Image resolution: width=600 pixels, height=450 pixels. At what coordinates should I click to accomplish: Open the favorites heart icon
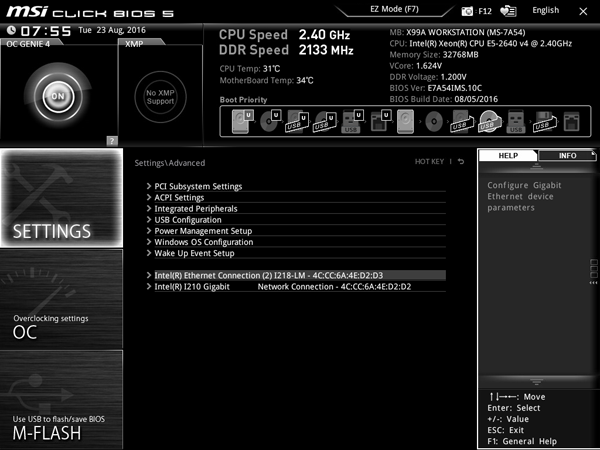[x=508, y=11]
